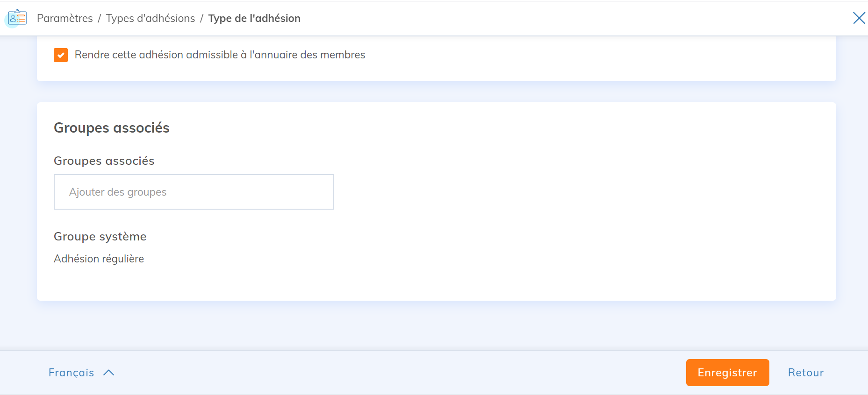
Task: Uncheck the member directory eligibility checkbox
Action: coord(61,55)
